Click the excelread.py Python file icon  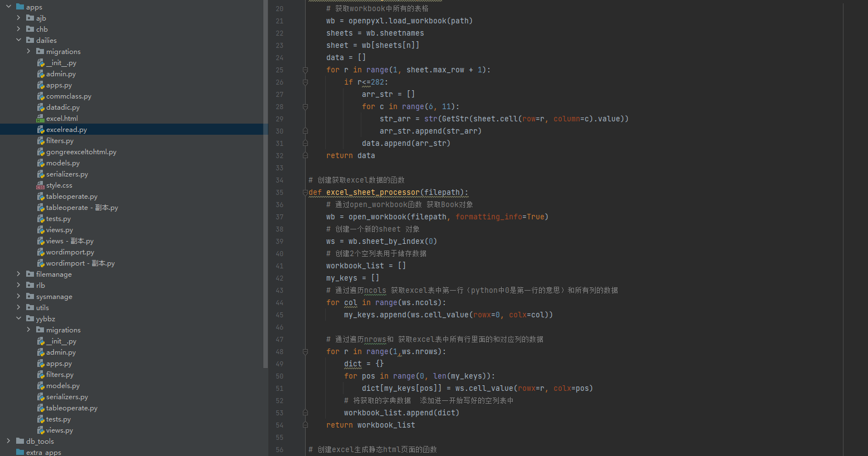tap(40, 130)
